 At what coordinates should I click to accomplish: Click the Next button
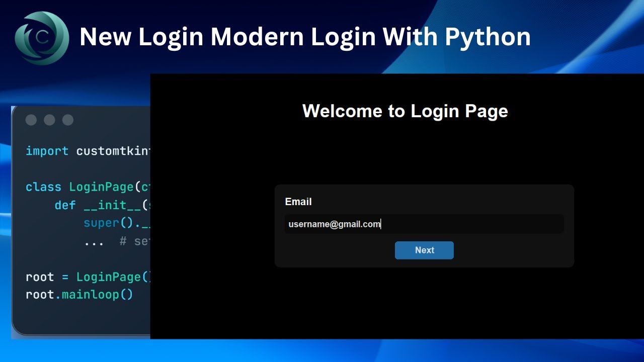tap(424, 250)
